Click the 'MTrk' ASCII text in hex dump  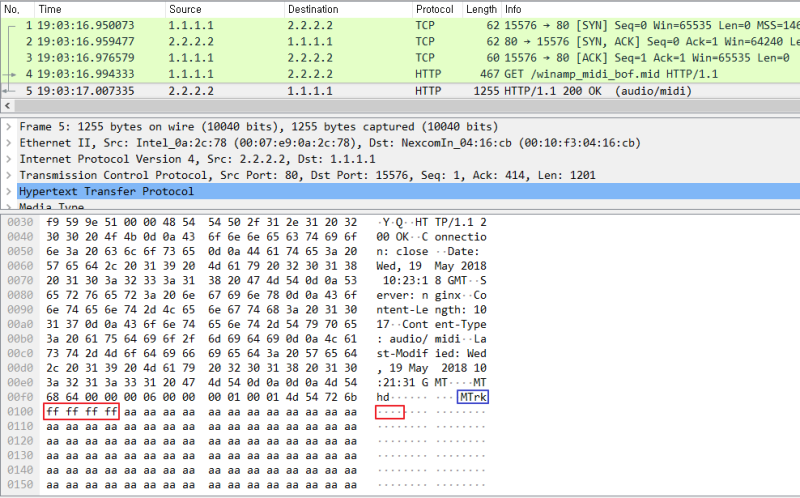[x=473, y=397]
